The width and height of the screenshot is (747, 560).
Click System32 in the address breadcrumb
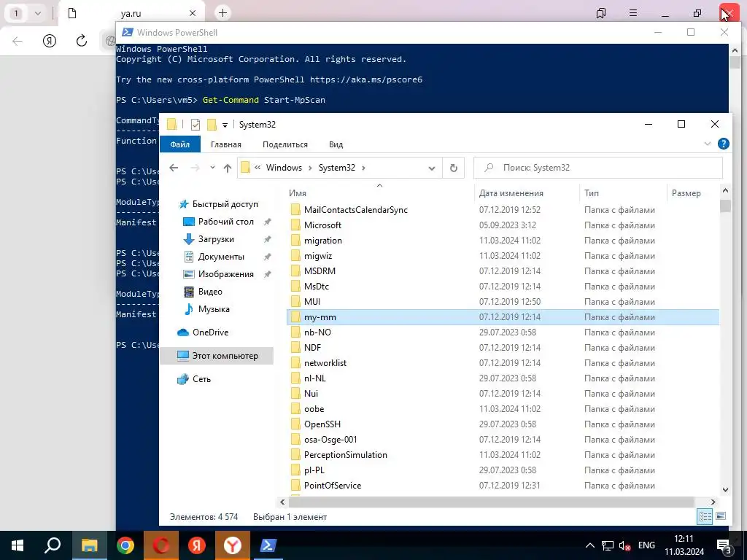coord(337,168)
